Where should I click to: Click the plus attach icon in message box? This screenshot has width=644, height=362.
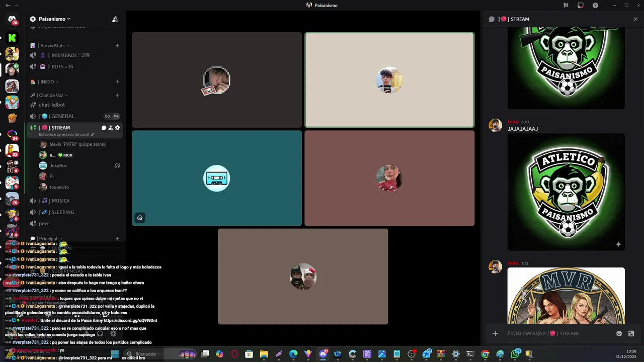pos(495,333)
